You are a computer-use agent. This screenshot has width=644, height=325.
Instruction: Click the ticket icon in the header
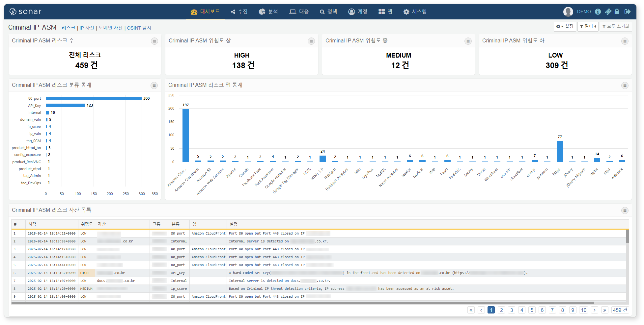point(608,12)
